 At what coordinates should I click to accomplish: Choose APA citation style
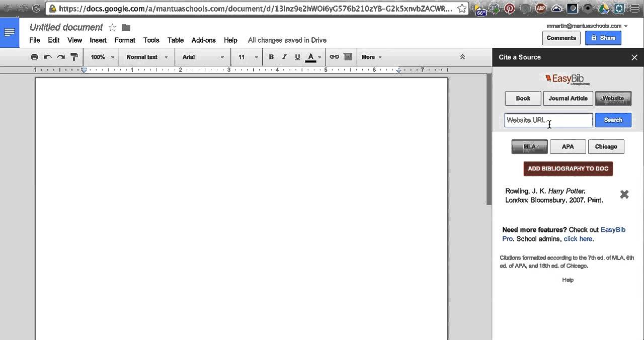[x=568, y=147]
